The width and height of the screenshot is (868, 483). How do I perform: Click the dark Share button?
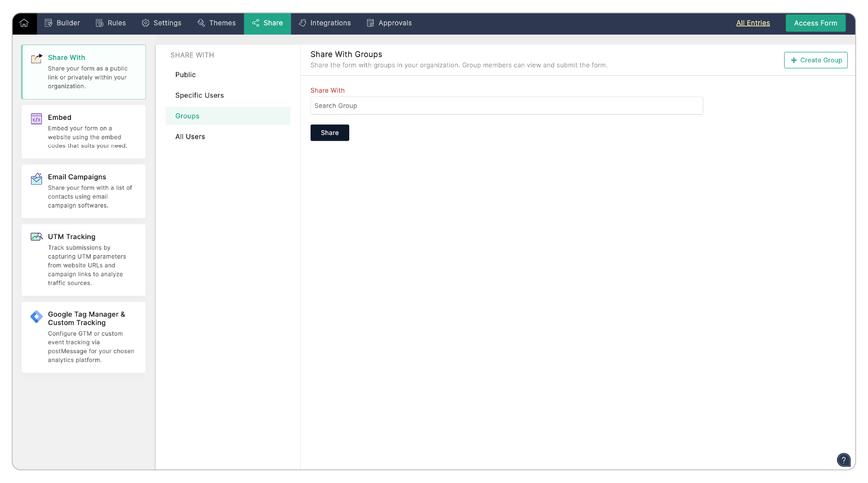[329, 133]
